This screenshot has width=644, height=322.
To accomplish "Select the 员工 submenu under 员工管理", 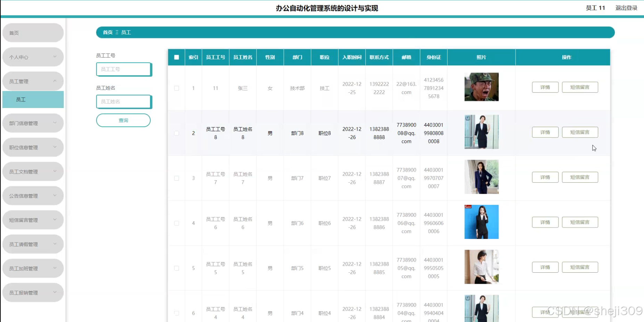I will click(x=33, y=99).
